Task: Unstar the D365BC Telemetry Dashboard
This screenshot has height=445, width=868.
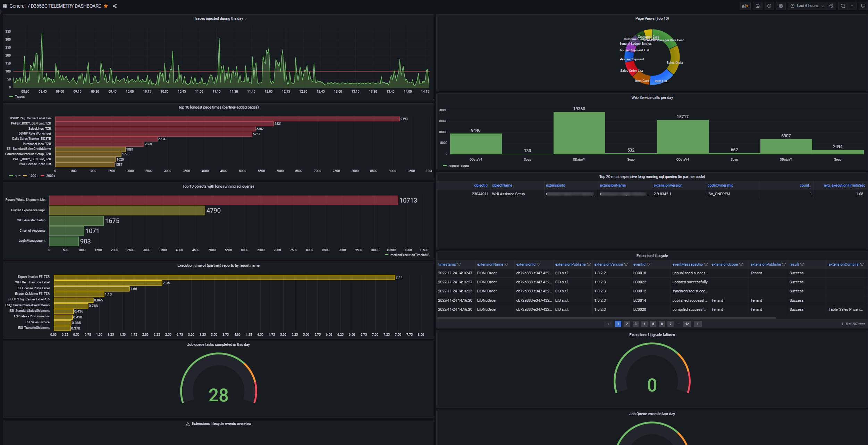Action: (x=105, y=6)
